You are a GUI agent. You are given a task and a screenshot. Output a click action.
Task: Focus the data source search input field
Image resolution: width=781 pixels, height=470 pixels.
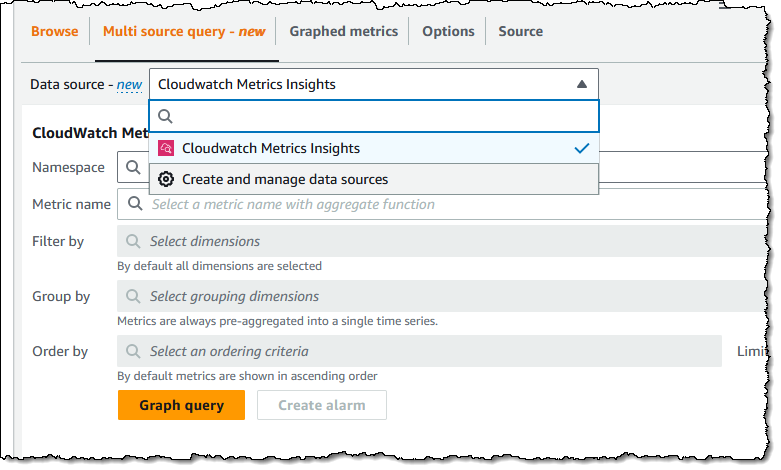(x=385, y=116)
